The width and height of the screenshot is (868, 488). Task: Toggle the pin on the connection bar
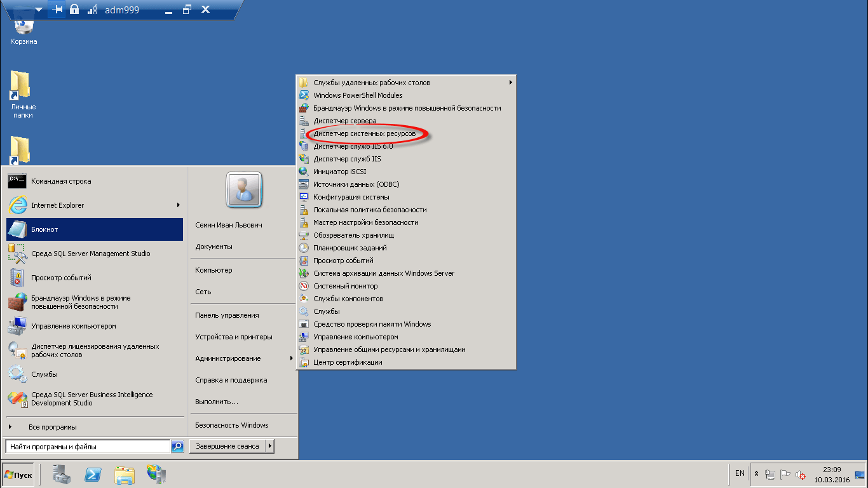pos(57,10)
